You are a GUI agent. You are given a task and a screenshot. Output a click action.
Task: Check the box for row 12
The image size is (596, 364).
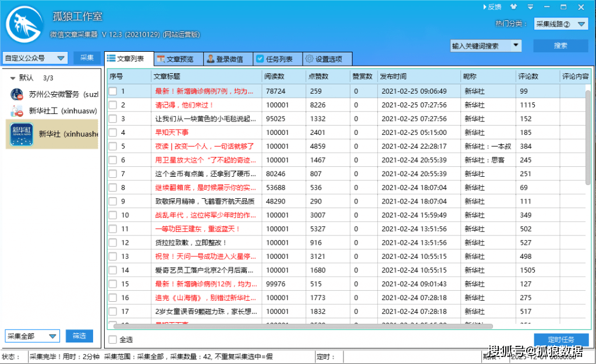pos(113,242)
